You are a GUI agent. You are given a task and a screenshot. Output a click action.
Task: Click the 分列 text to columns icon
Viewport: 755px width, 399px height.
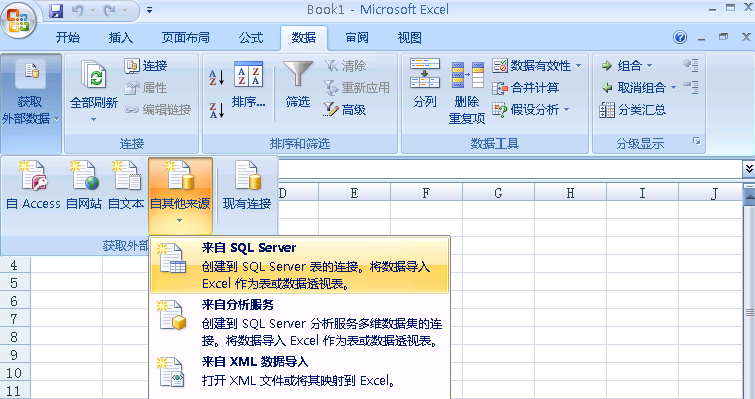(425, 83)
